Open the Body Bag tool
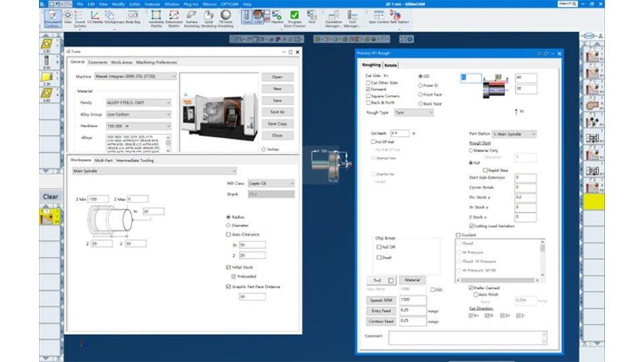The width and height of the screenshot is (644, 362). pos(133,17)
